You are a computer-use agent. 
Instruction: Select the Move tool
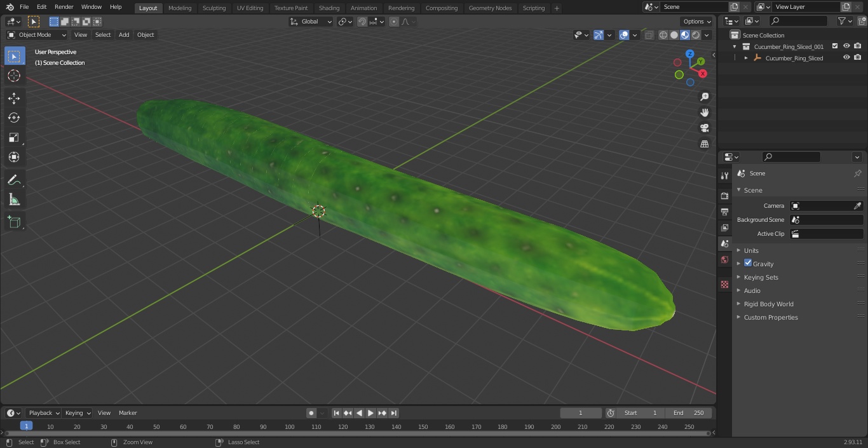(x=14, y=98)
